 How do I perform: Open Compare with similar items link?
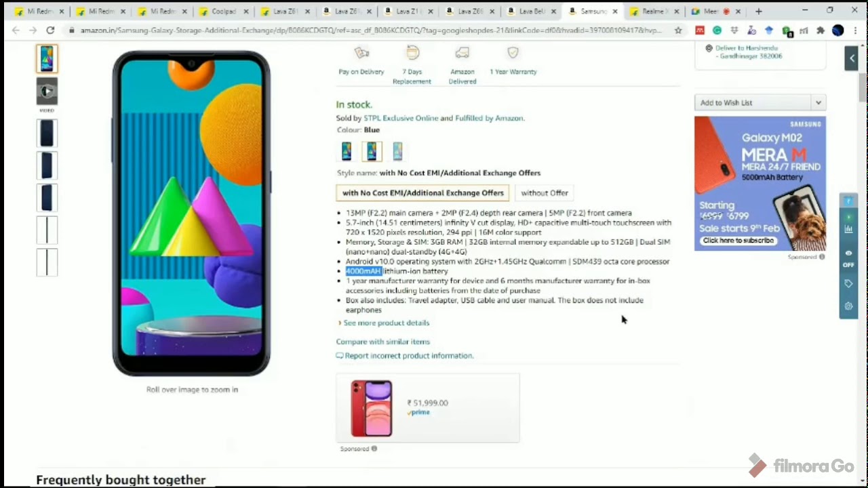tap(383, 342)
